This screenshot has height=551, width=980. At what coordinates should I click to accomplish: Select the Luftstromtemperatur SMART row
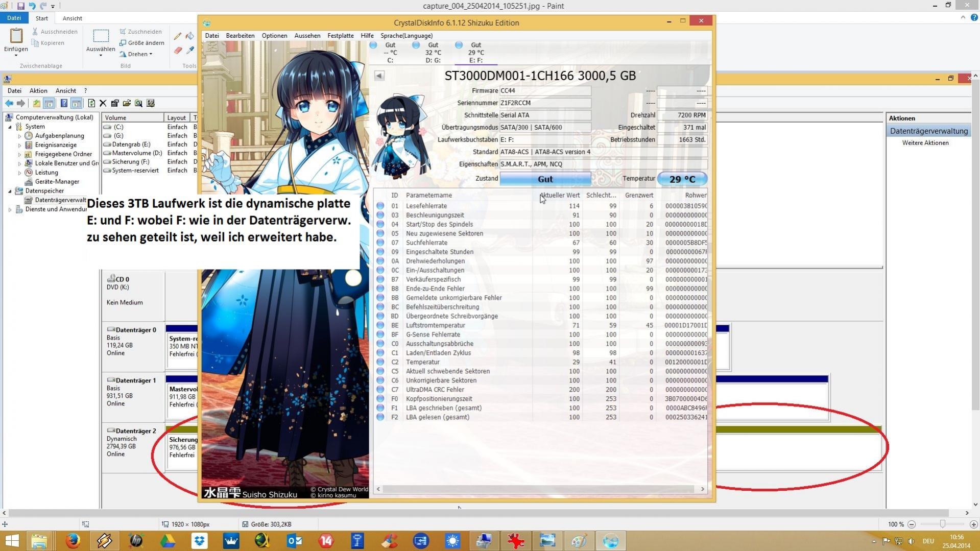540,326
